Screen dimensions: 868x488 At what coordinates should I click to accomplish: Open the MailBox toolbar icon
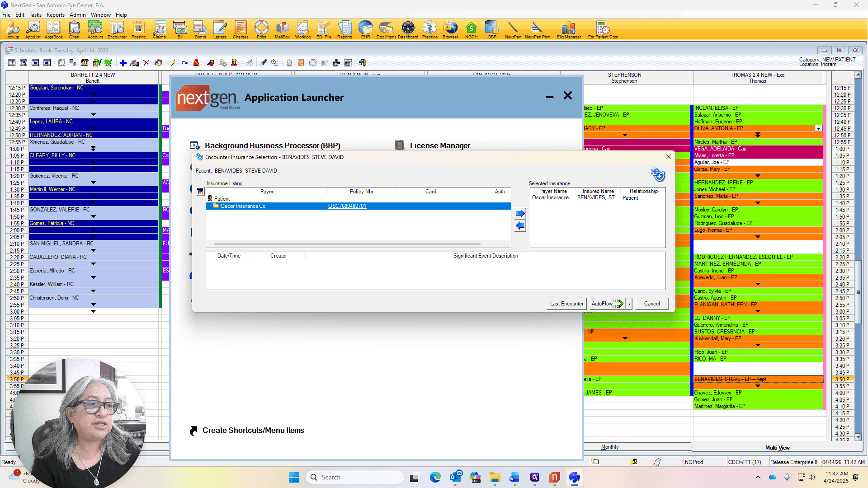click(282, 30)
